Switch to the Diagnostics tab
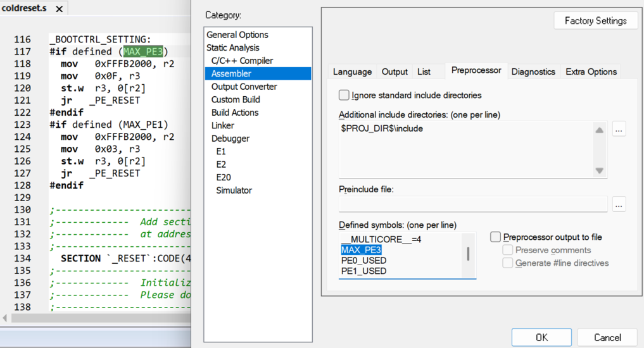Screen dimensions: 644x348 pyautogui.click(x=533, y=71)
